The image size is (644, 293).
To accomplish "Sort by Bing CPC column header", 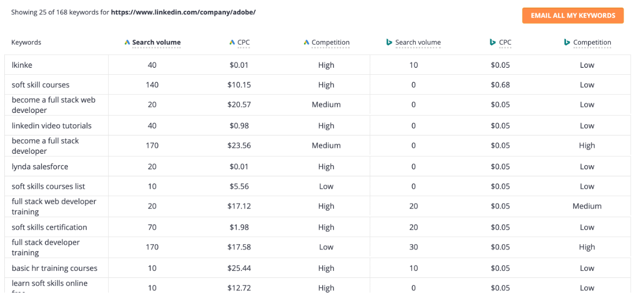I will pyautogui.click(x=505, y=42).
